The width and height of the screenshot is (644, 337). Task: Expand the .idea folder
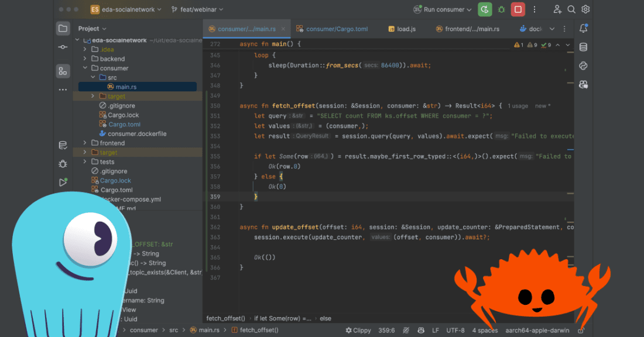point(85,49)
